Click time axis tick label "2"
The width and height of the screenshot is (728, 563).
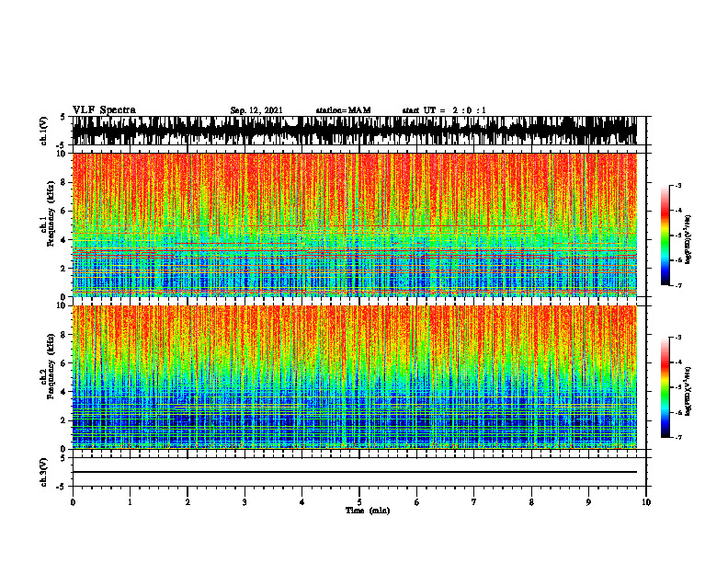(x=188, y=502)
